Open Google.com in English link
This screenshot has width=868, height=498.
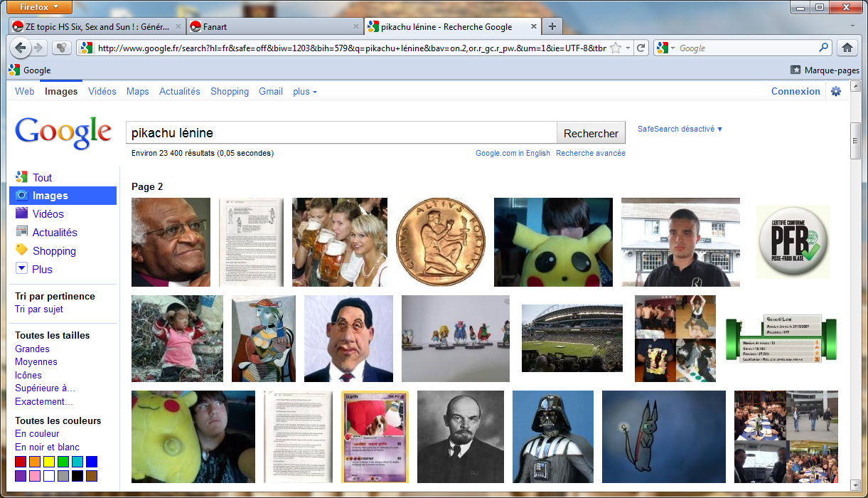pyautogui.click(x=513, y=153)
